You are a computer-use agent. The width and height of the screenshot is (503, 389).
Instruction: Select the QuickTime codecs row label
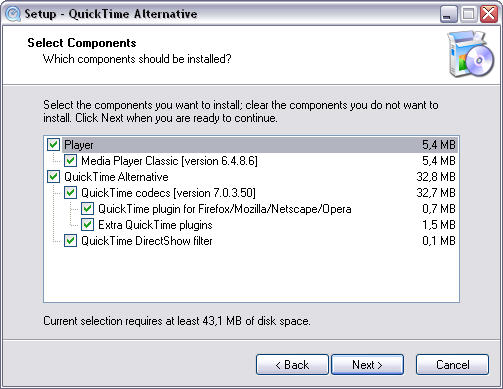[168, 193]
